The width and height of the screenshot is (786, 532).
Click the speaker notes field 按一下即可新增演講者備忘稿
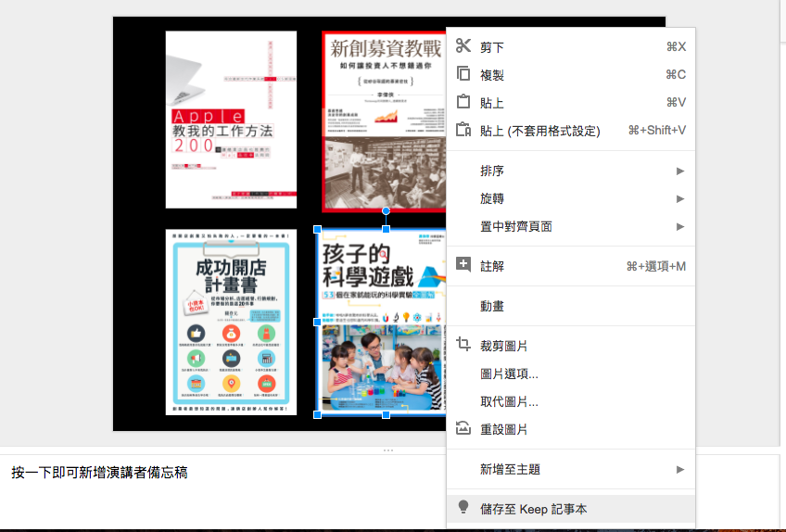click(99, 473)
